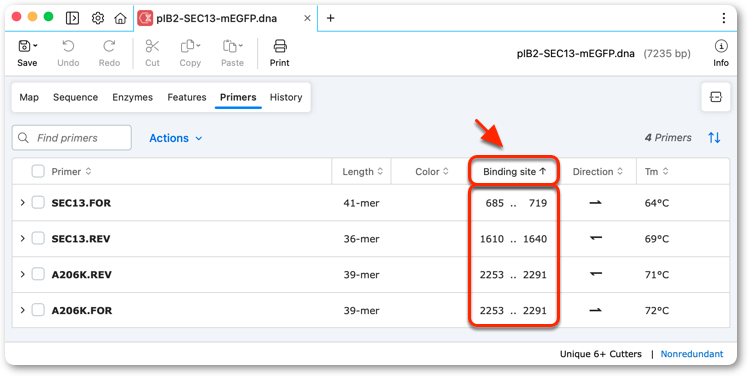Check the SEC13.REV checkbox

pos(38,238)
